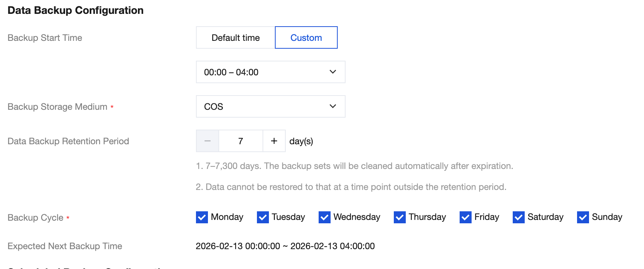Switch to Custom backup start time

click(x=306, y=38)
